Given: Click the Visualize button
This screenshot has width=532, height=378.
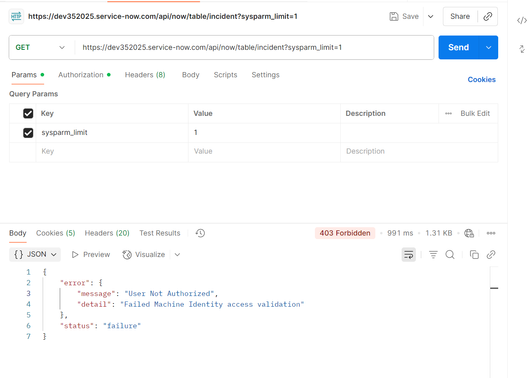Looking at the screenshot, I should click(x=144, y=254).
